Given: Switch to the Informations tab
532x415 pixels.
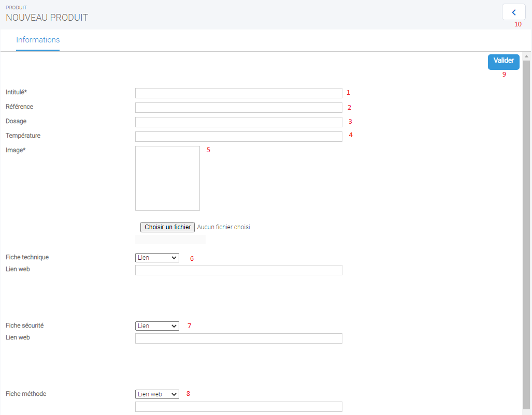Looking at the screenshot, I should tap(38, 40).
